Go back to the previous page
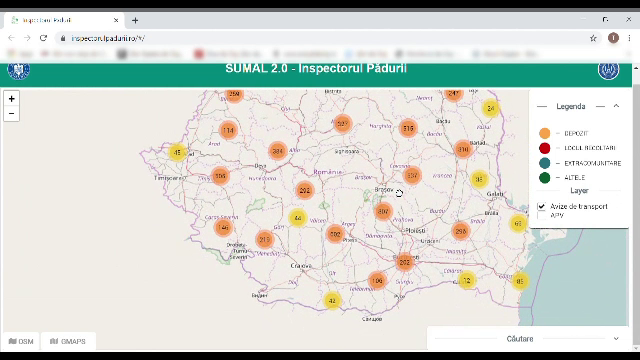Screen dimensions: 640x360 coord(11,38)
